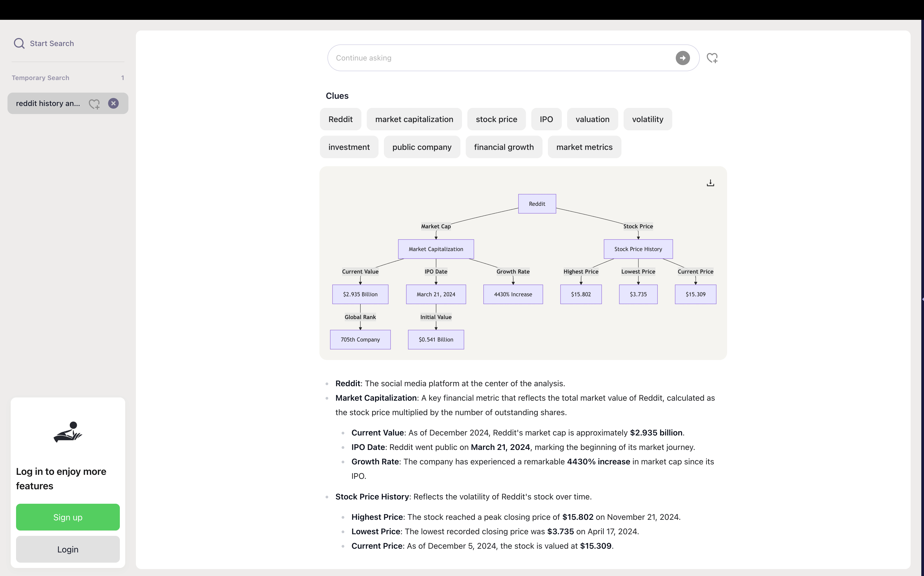Screen dimensions: 924x576
Task: Select the IPO clue tag
Action: 546,119
